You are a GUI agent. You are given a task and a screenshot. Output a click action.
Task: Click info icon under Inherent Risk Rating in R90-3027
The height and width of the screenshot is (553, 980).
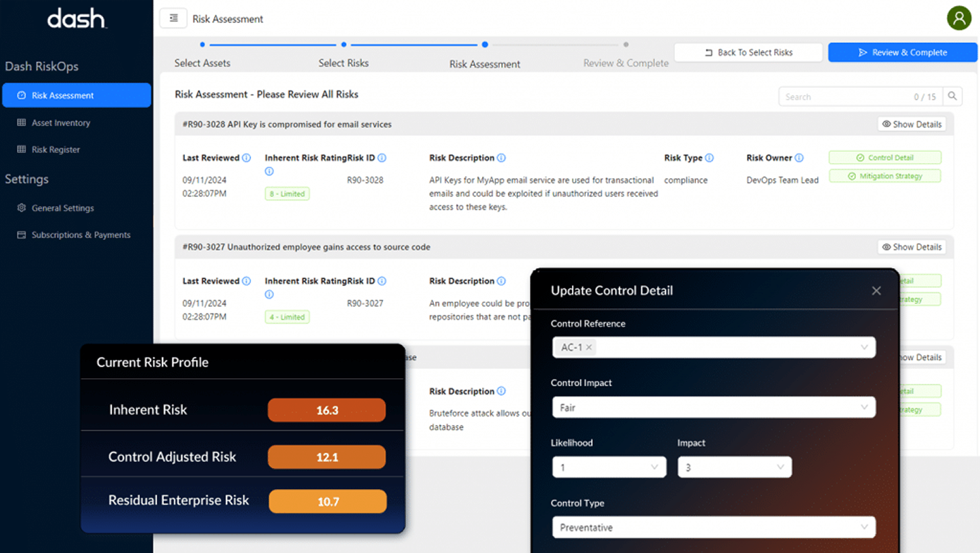coord(269,294)
